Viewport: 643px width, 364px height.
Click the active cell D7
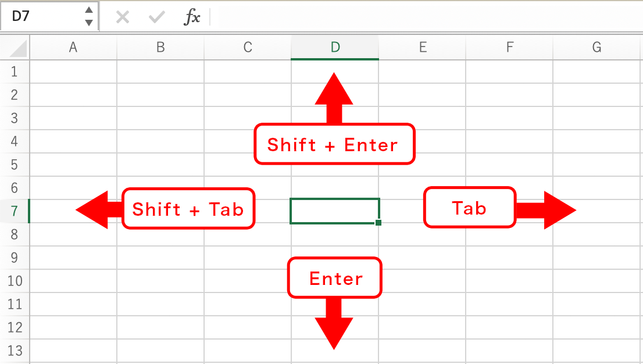point(335,211)
